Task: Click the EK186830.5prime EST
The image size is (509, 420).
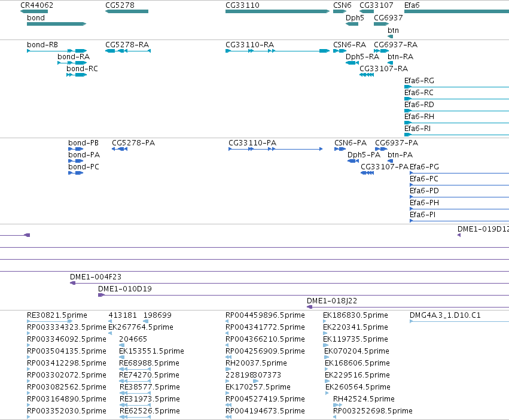Action: pos(325,321)
